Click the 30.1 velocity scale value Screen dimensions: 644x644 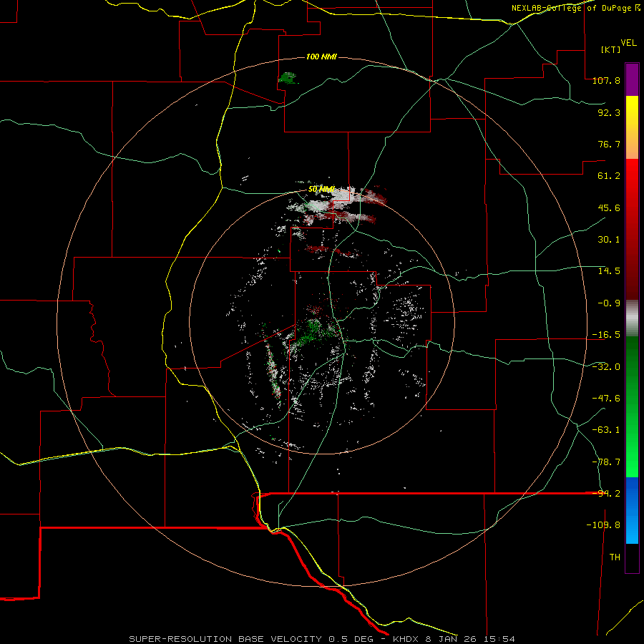609,240
